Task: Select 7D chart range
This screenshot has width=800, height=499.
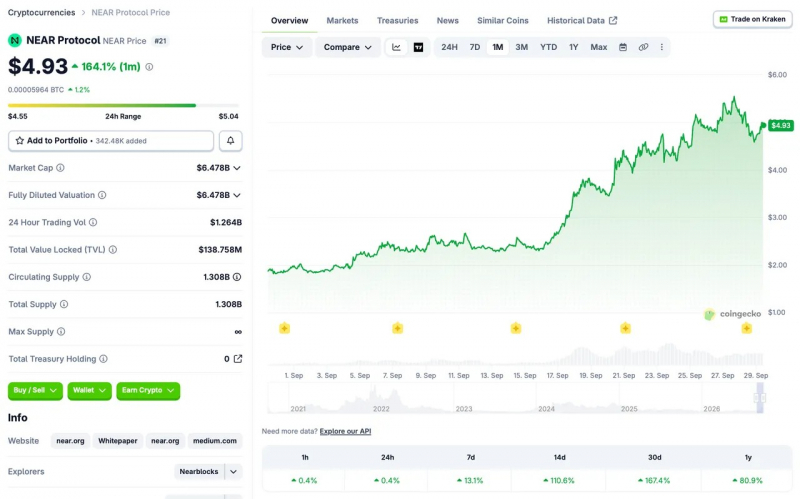Action: pyautogui.click(x=475, y=47)
